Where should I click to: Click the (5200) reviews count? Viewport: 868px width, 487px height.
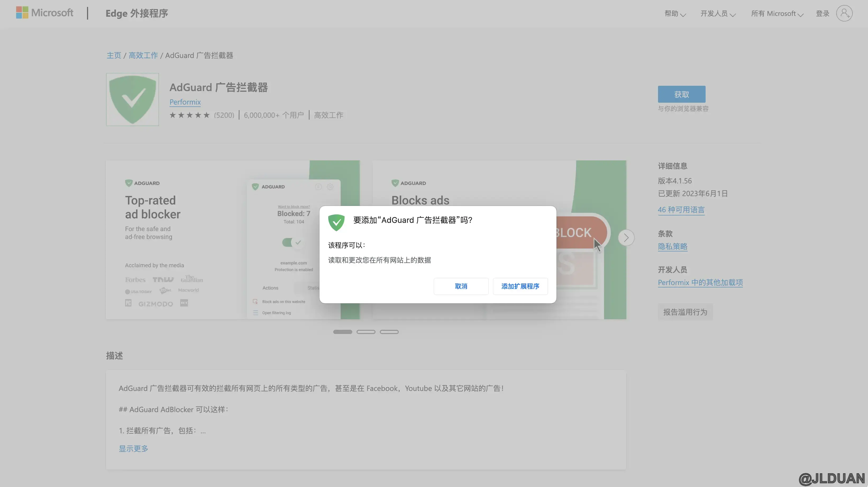coord(224,115)
